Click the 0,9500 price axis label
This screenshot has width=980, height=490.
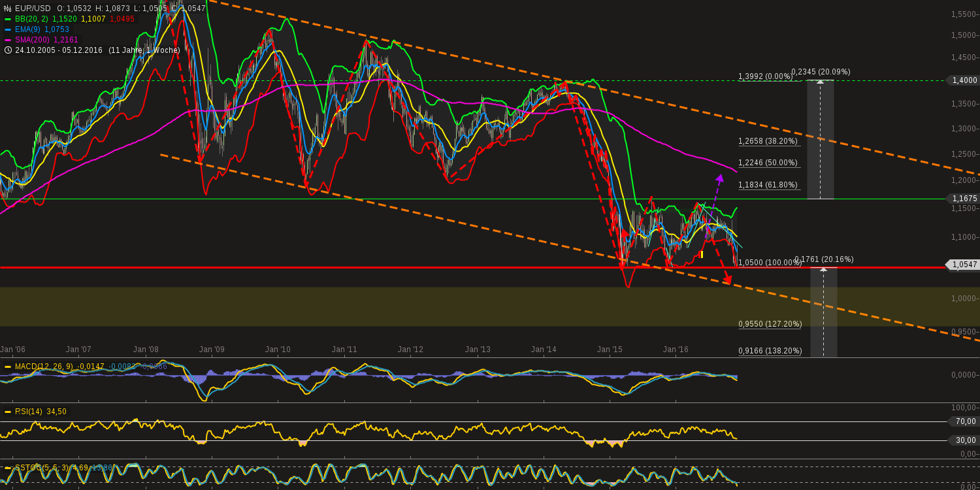pos(964,332)
